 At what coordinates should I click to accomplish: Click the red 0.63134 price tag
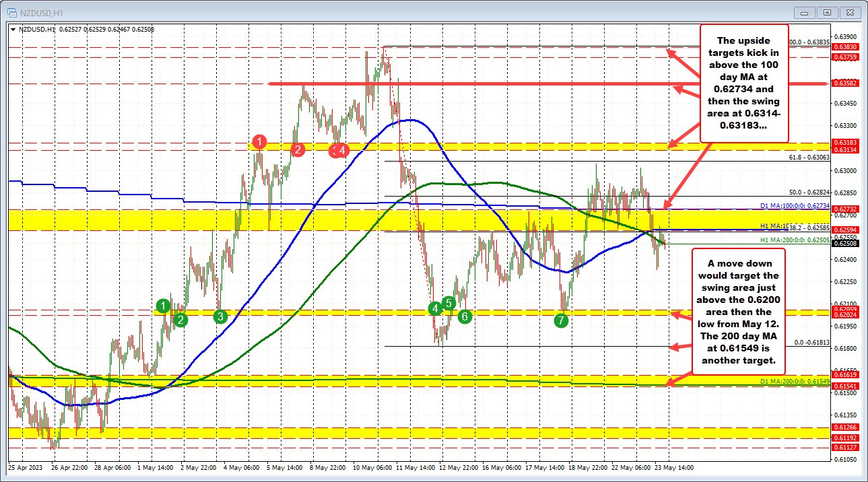(x=845, y=150)
